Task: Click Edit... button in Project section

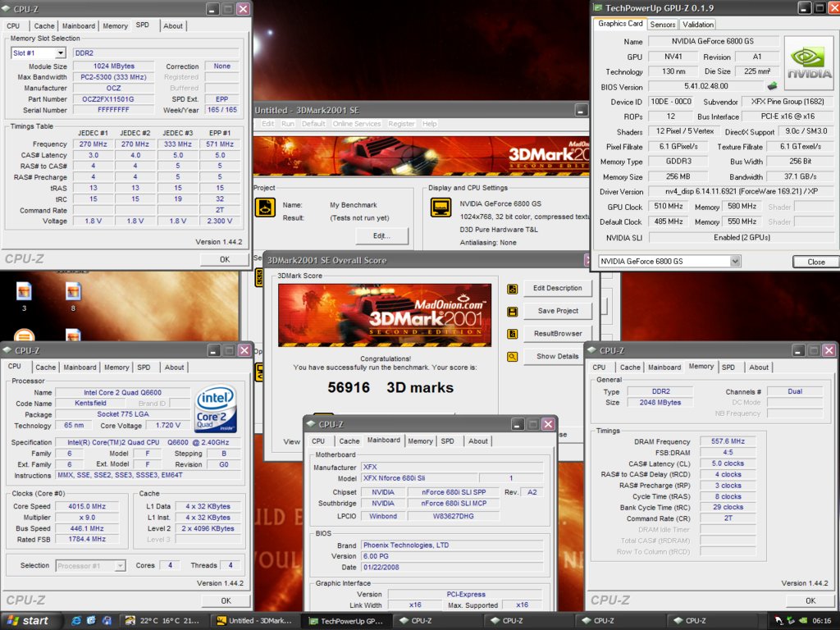Action: (382, 236)
